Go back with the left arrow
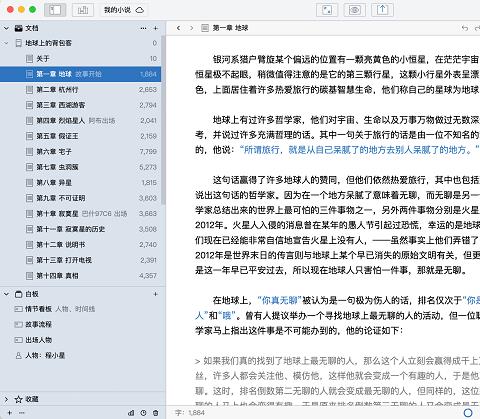Image resolution: width=480 pixels, height=419 pixels. click(x=178, y=28)
